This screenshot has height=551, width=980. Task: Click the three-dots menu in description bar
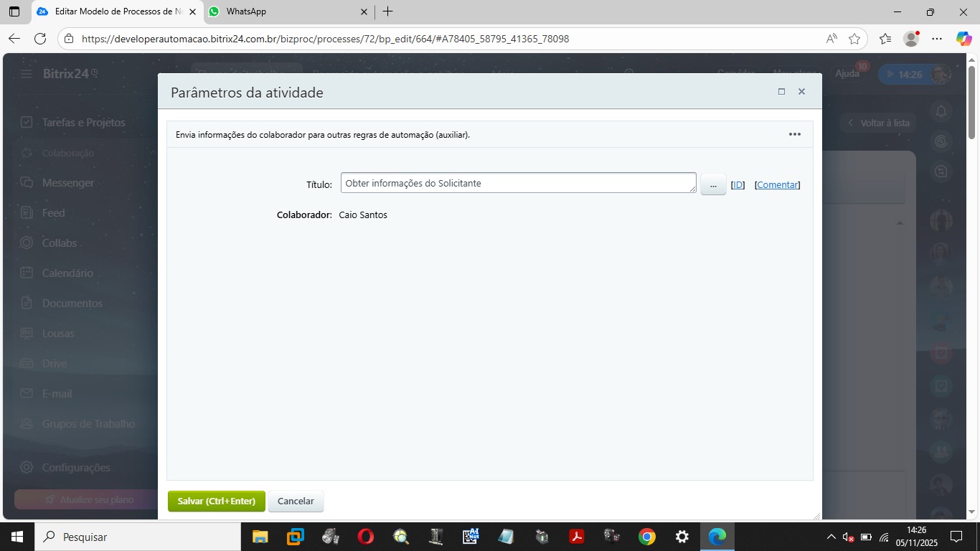[794, 134]
